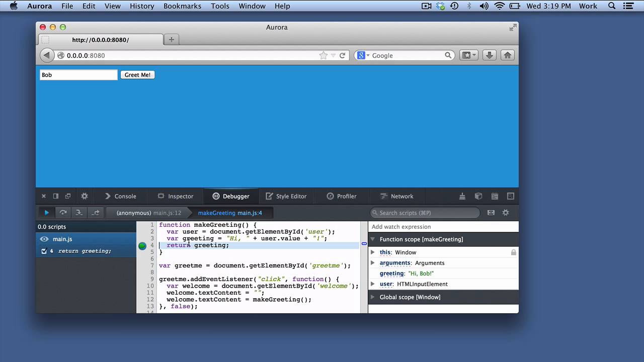
Task: Click the search magnifier in Google box
Action: click(x=448, y=55)
